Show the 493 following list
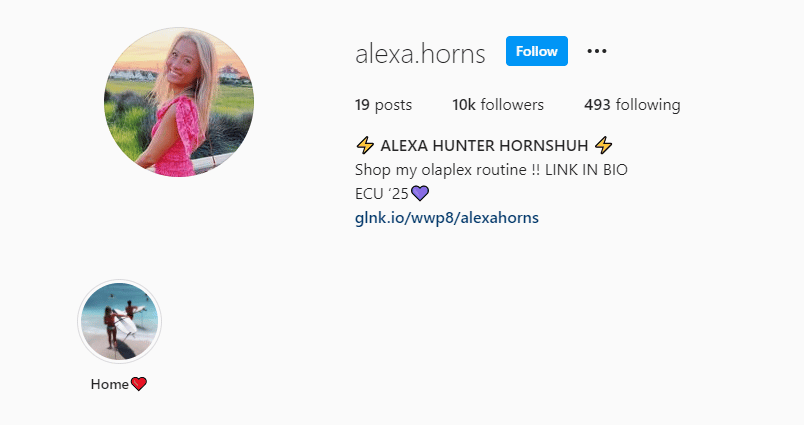804x425 pixels. [x=632, y=105]
